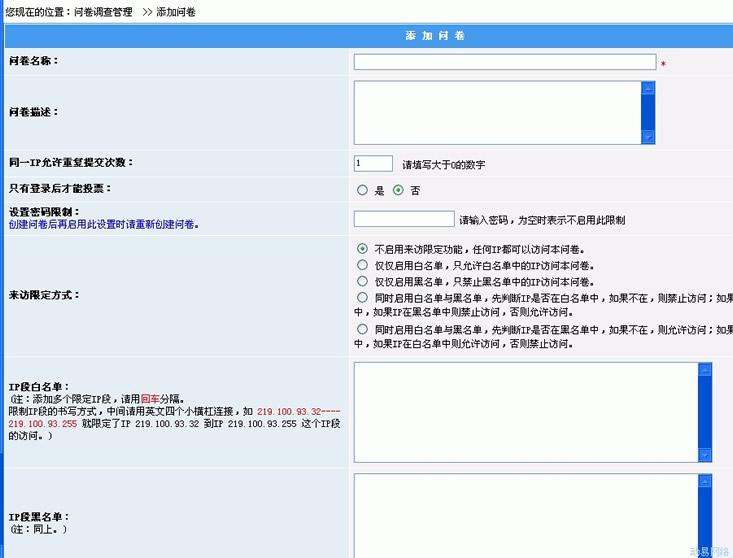Select the 不启用来访限定功能 radio option

(362, 249)
